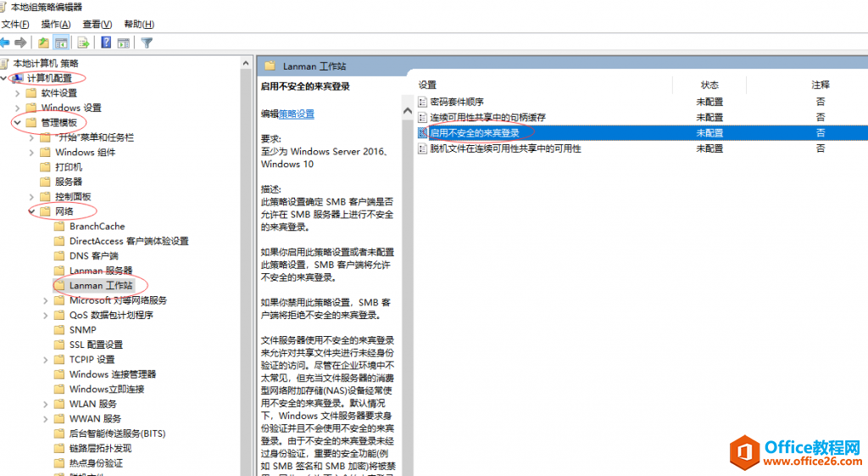The image size is (868, 476).
Task: Expand the Windows 组件 node arrow
Action: click(x=31, y=153)
